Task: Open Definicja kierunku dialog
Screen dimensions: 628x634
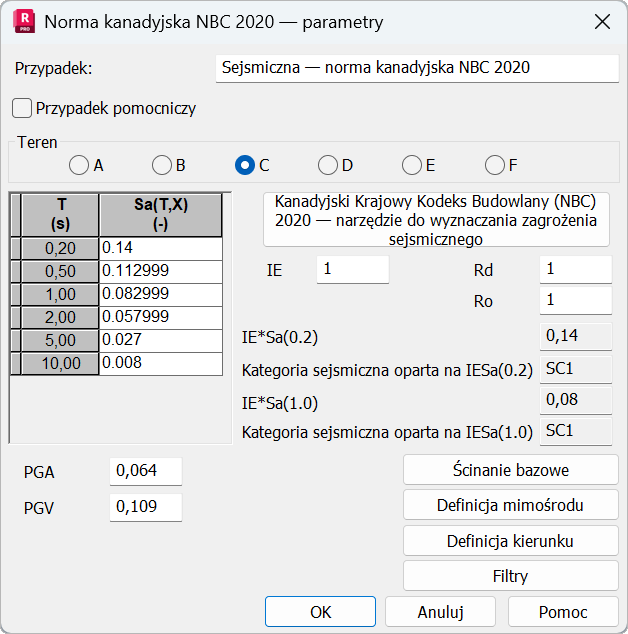Action: click(x=511, y=541)
